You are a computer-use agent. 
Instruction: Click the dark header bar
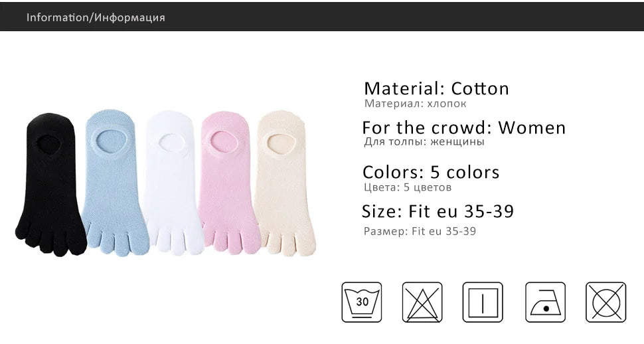(x=398, y=17)
